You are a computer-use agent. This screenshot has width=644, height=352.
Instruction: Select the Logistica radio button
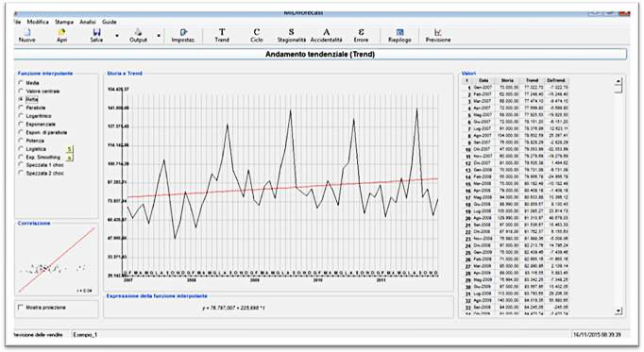click(21, 149)
